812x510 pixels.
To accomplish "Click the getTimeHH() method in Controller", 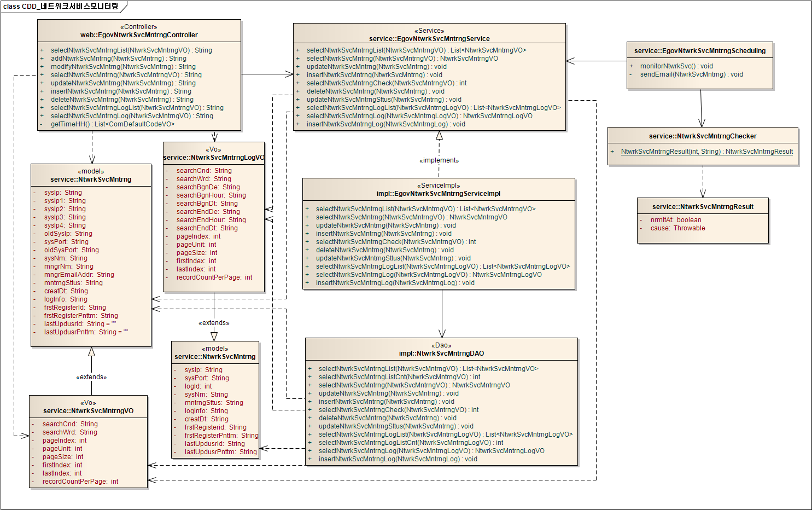I will click(x=112, y=124).
